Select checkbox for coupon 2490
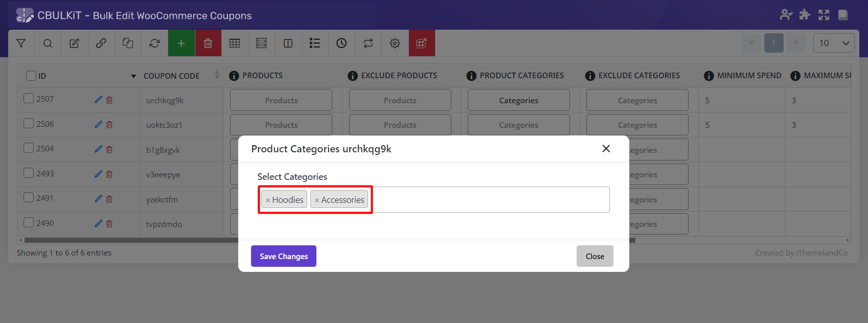 click(29, 223)
